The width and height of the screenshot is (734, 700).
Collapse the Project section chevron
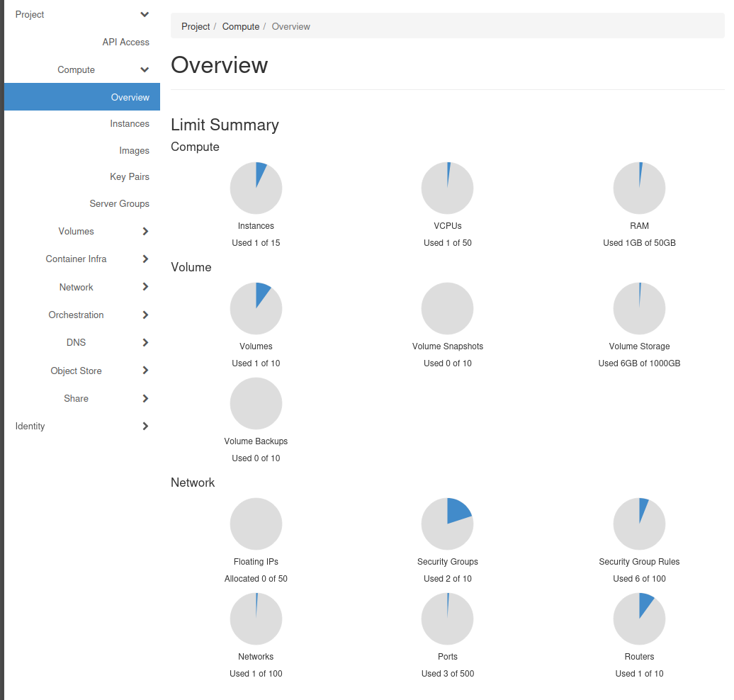point(145,14)
